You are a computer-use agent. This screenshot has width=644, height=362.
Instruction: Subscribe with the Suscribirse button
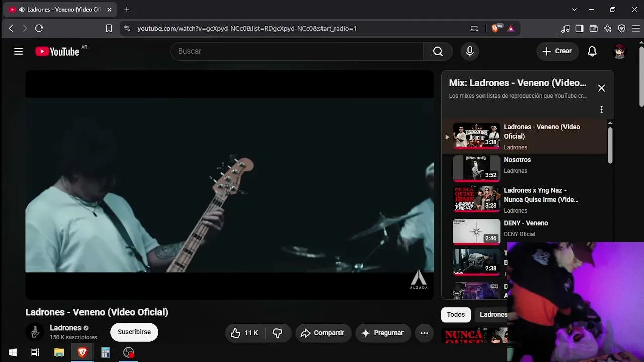(x=134, y=332)
